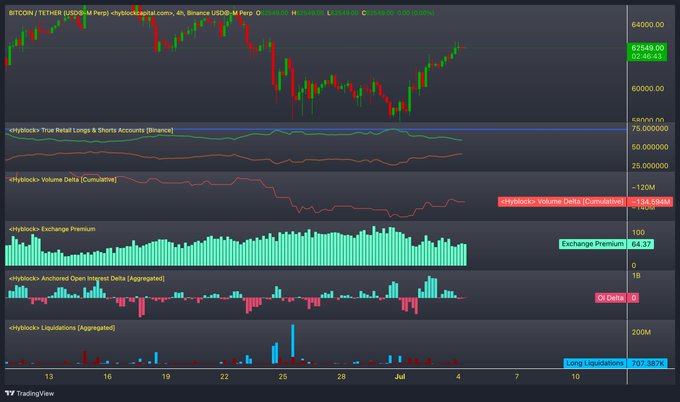The height and width of the screenshot is (402, 680).
Task: Select the Volume Delta [Cumulative] pane title
Action: pyautogui.click(x=62, y=180)
